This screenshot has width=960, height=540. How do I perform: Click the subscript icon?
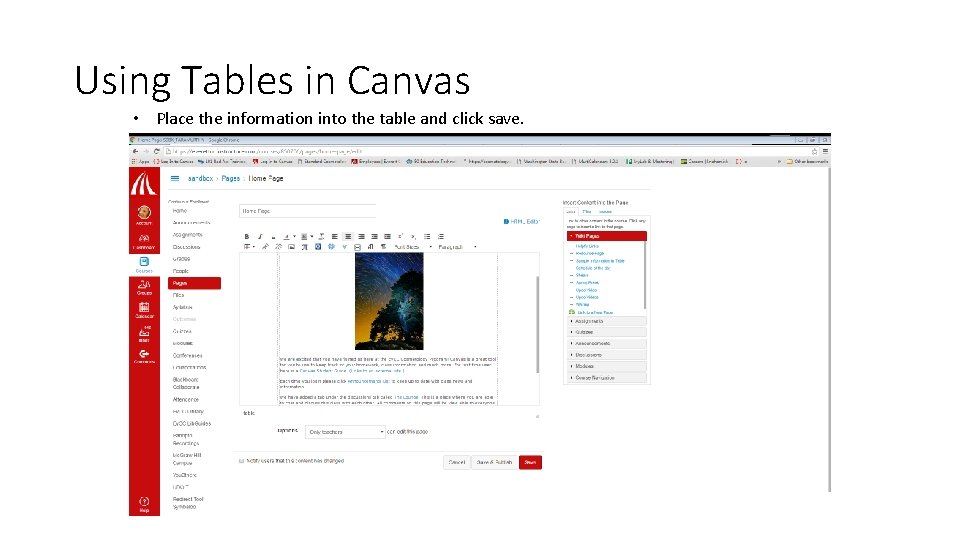pyautogui.click(x=413, y=237)
